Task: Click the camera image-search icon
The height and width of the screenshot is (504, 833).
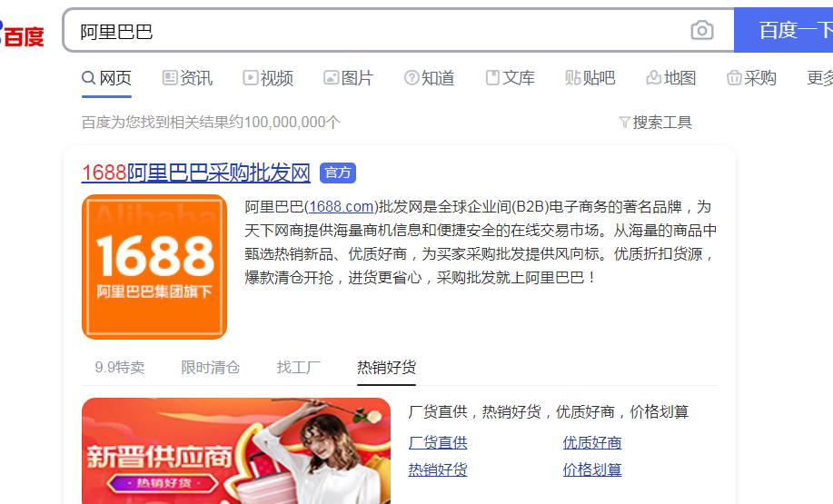Action: point(702,30)
